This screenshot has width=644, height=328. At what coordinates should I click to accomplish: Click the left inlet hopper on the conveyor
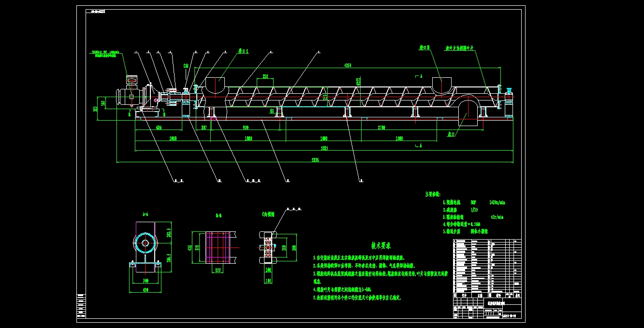[x=216, y=85]
